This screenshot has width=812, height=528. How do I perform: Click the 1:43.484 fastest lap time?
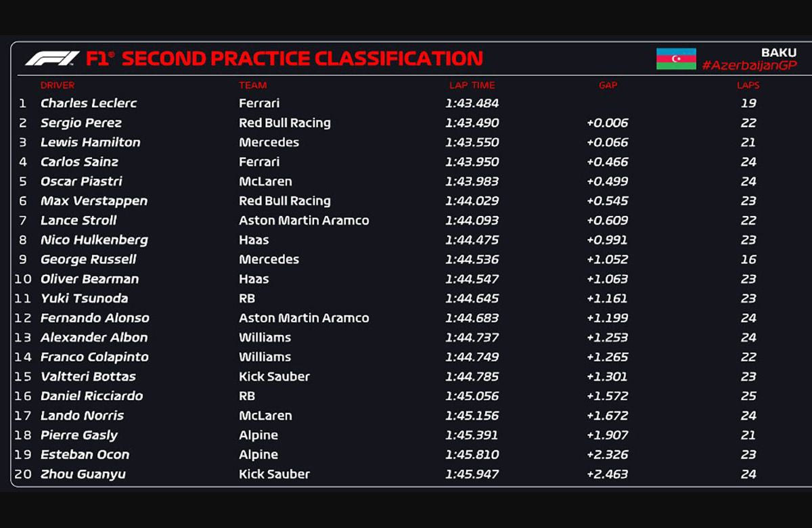(x=472, y=104)
